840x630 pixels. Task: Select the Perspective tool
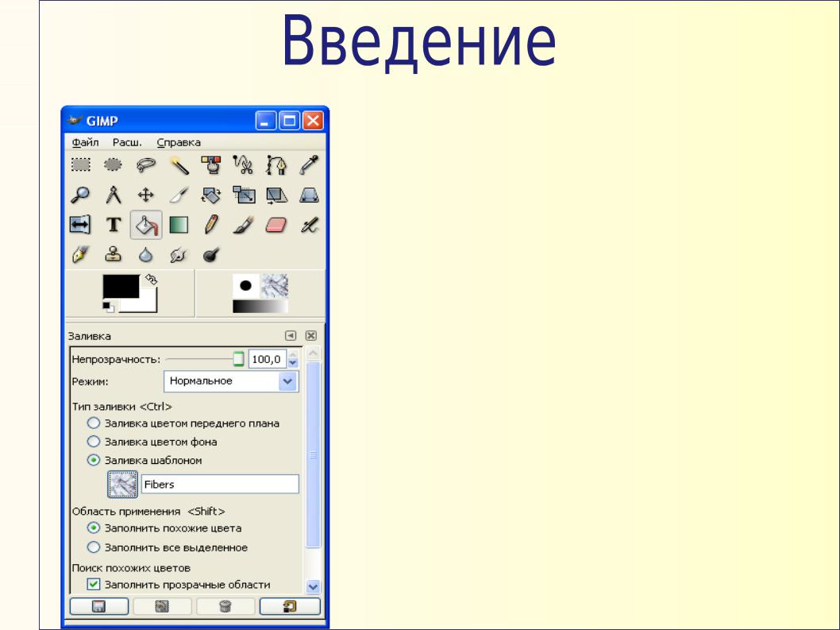(x=309, y=195)
